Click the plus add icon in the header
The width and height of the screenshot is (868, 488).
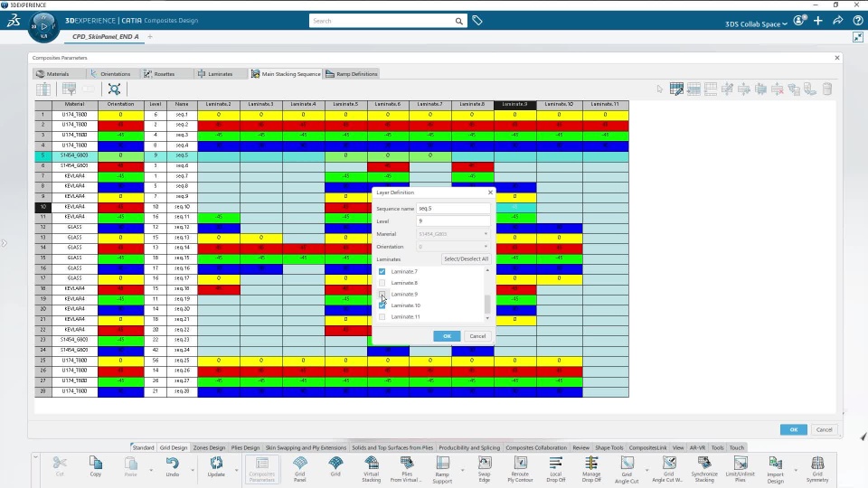[x=817, y=21]
